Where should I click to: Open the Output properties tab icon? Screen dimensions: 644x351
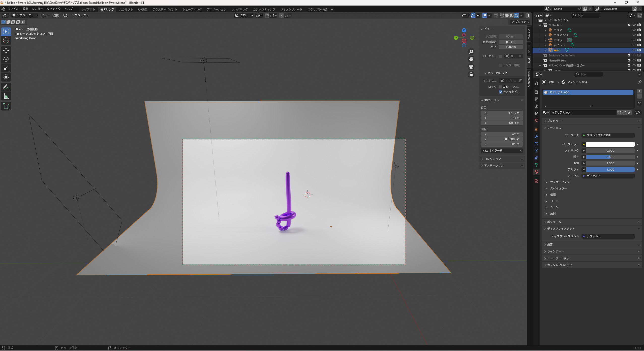point(536,99)
